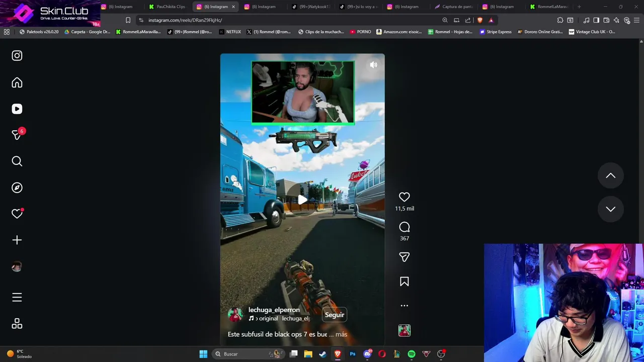This screenshot has height=362, width=644.
Task: Go to previous reel with up chevron
Action: point(611,175)
